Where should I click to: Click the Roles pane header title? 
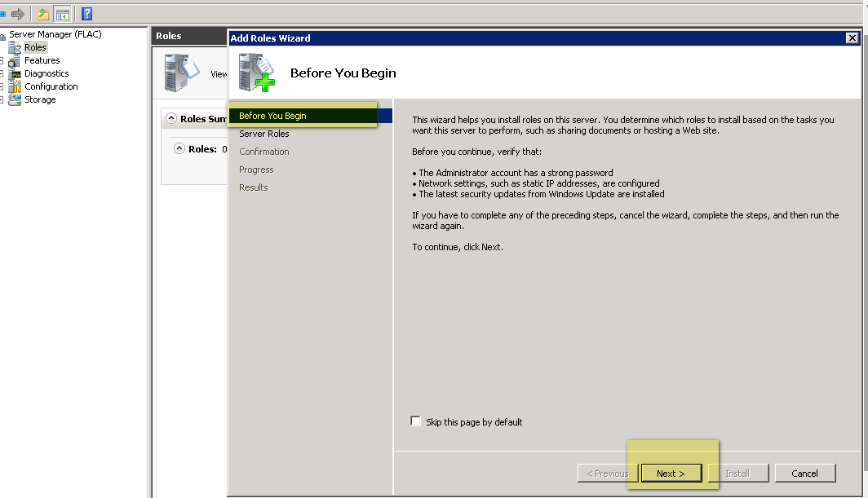(168, 36)
